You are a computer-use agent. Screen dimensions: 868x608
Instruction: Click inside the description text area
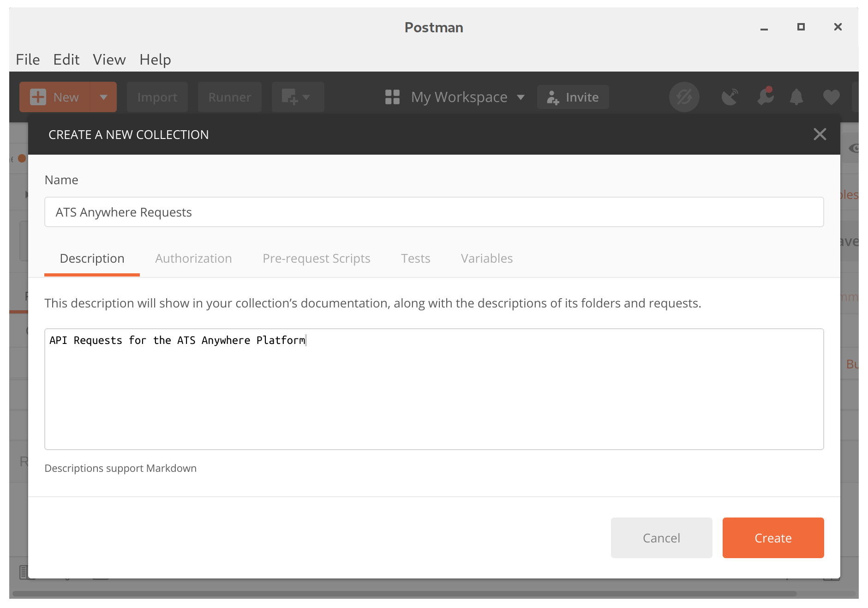click(434, 389)
